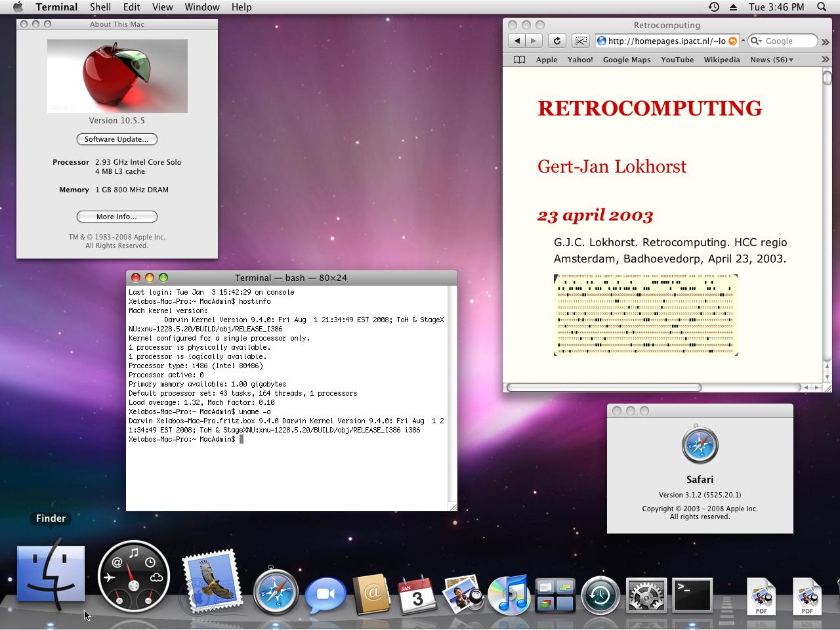Show hidden bookmarks bar items chevron
The width and height of the screenshot is (840, 630).
826,60
